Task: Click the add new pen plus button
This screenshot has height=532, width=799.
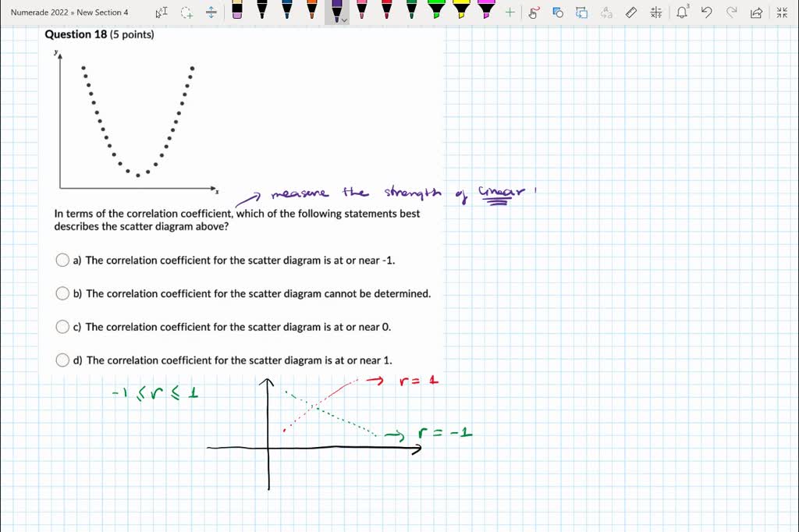Action: [509, 12]
